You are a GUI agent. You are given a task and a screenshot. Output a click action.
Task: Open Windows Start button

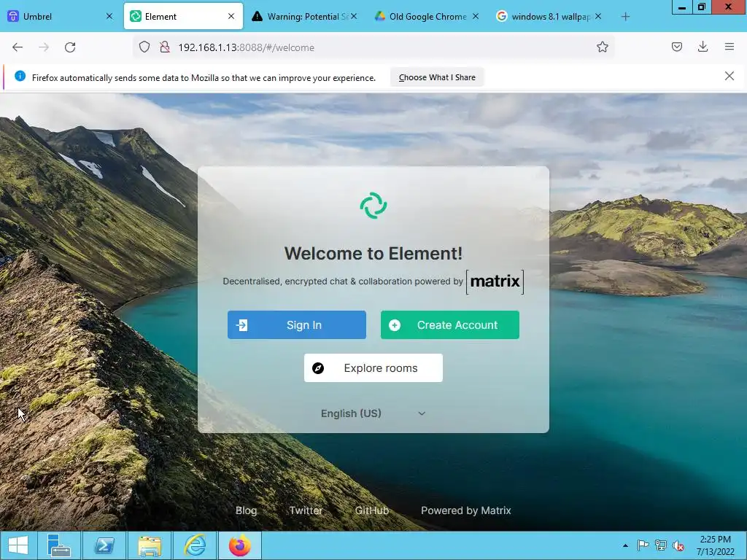click(x=18, y=545)
